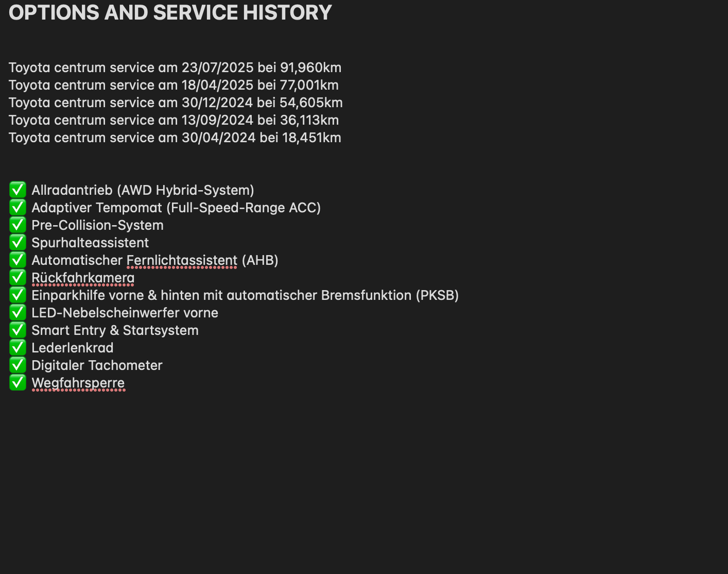
Task: Click the checkmark icon beside Einparkhilfe line
Action: [x=18, y=295]
